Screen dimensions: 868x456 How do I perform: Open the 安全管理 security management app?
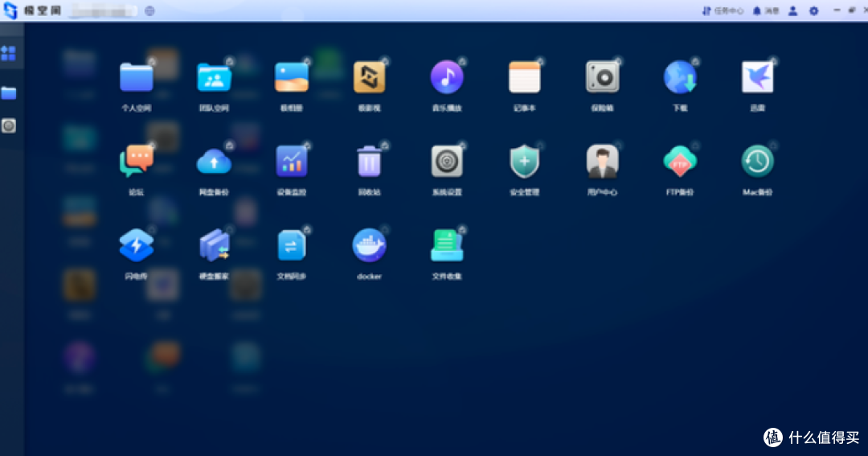(x=524, y=161)
